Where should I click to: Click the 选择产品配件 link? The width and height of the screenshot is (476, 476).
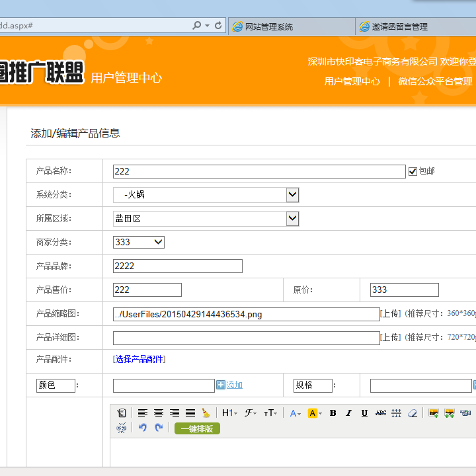[139, 359]
